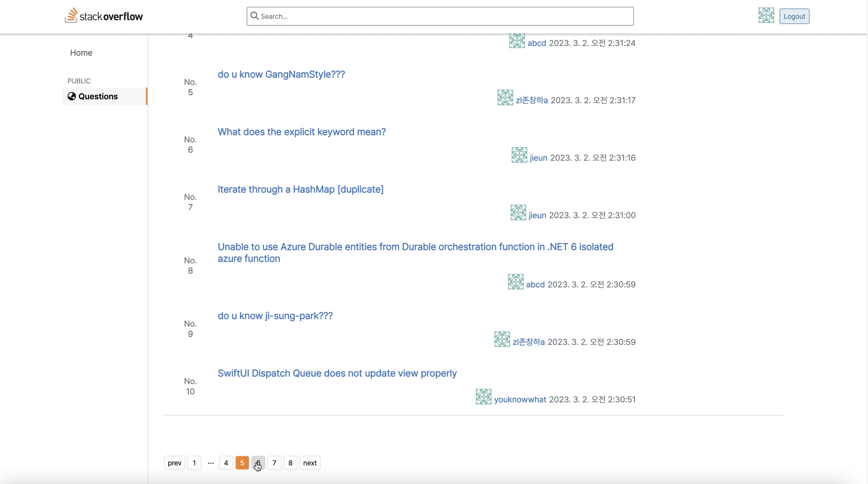Click the globe icon beside Questions

tap(72, 96)
